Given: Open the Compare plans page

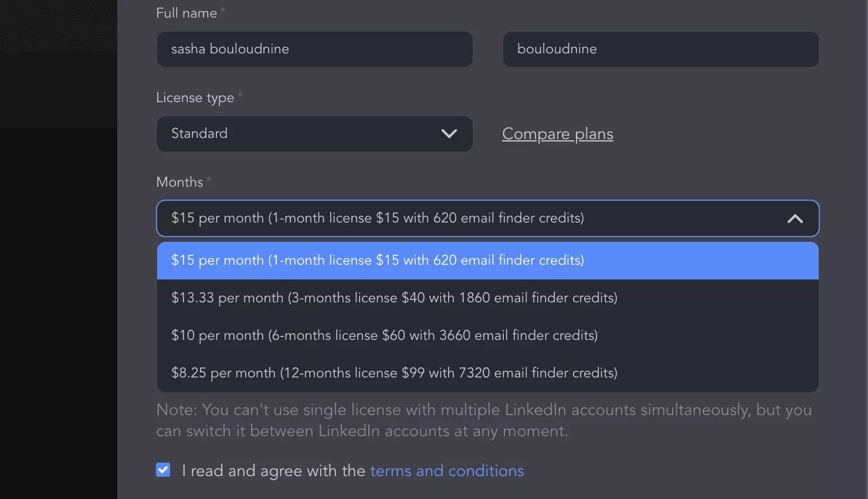Looking at the screenshot, I should coord(557,134).
